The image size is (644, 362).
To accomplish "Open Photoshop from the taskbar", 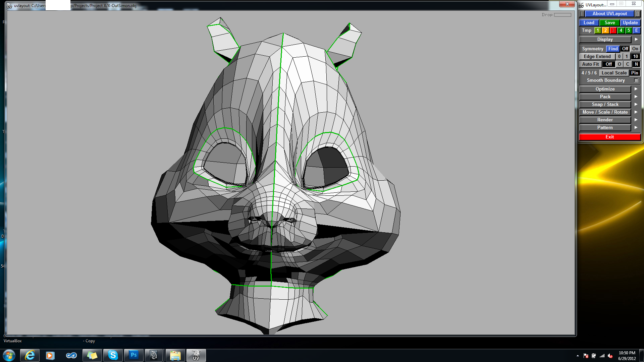I will coord(133,355).
